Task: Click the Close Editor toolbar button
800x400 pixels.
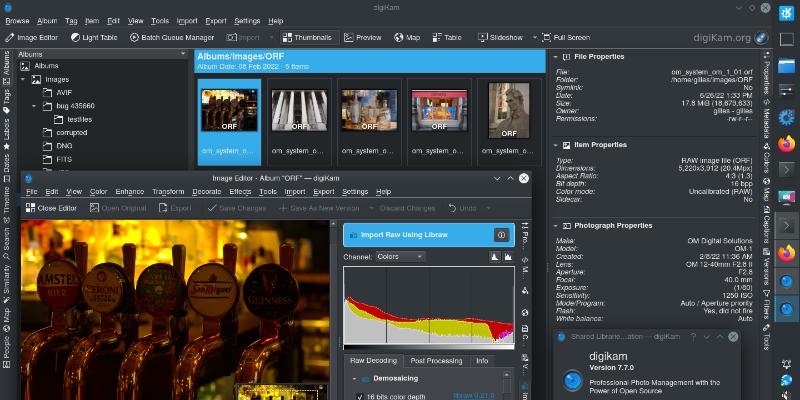Action: (51, 208)
